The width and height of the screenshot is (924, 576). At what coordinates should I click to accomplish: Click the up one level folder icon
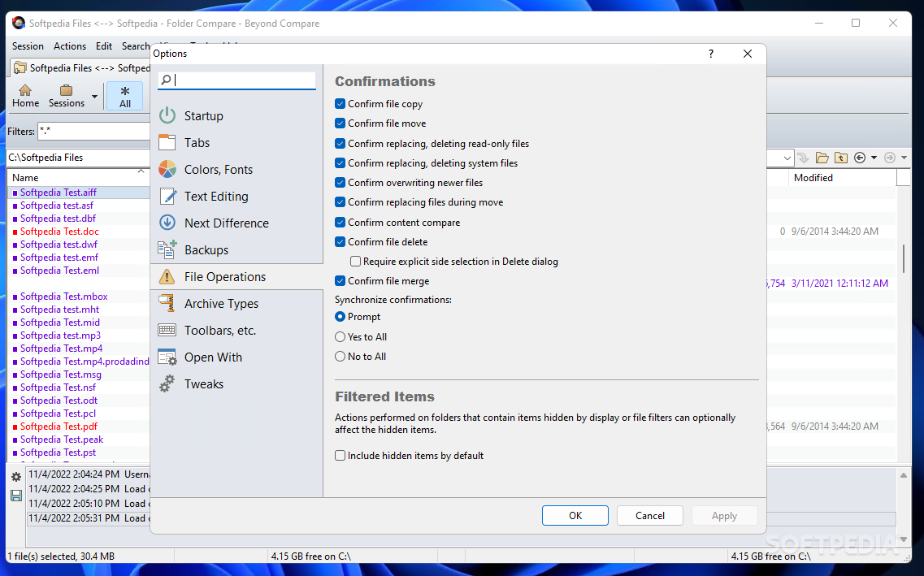click(841, 158)
